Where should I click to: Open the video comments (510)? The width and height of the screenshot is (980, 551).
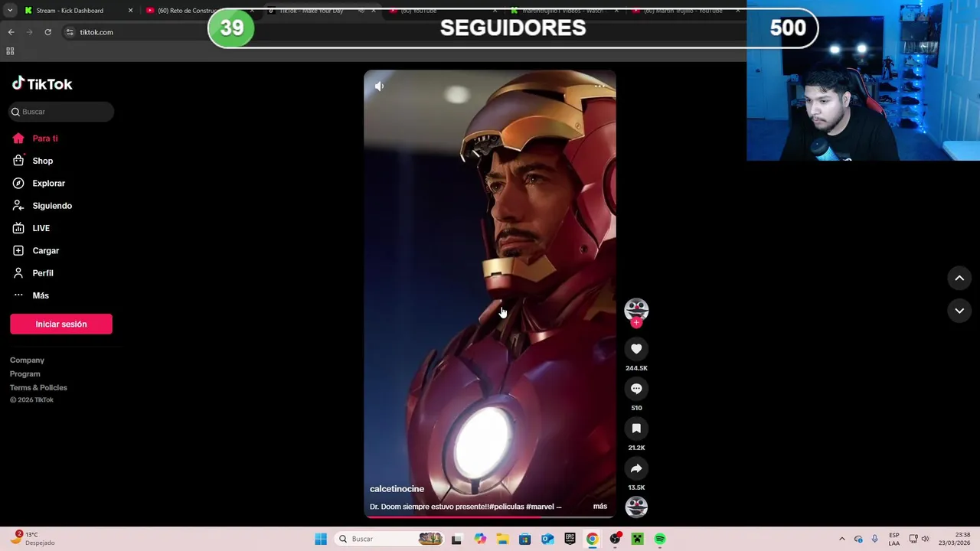(636, 389)
